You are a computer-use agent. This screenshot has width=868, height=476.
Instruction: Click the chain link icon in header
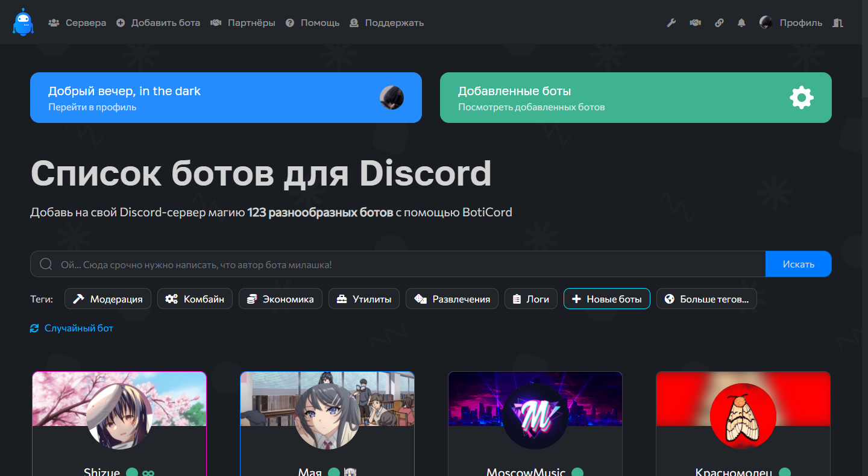(x=719, y=23)
